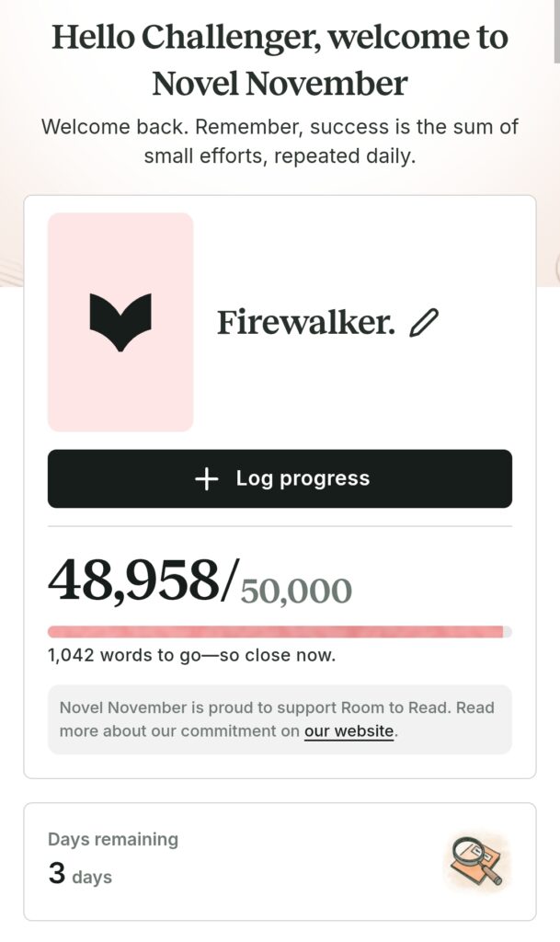Click the black book logo icon
Screen dimensions: 560x942
coord(120,322)
